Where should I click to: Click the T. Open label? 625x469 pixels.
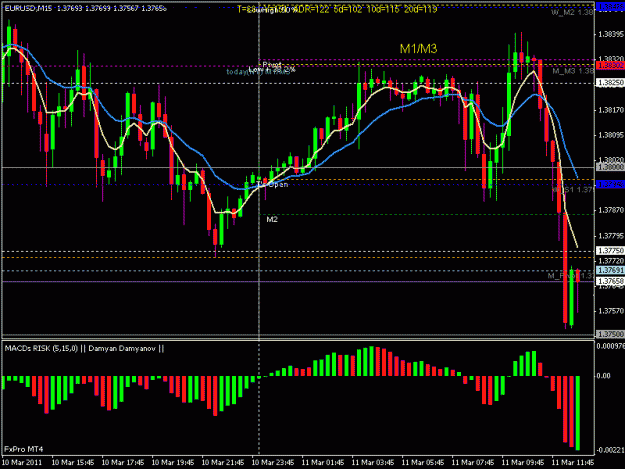272,184
